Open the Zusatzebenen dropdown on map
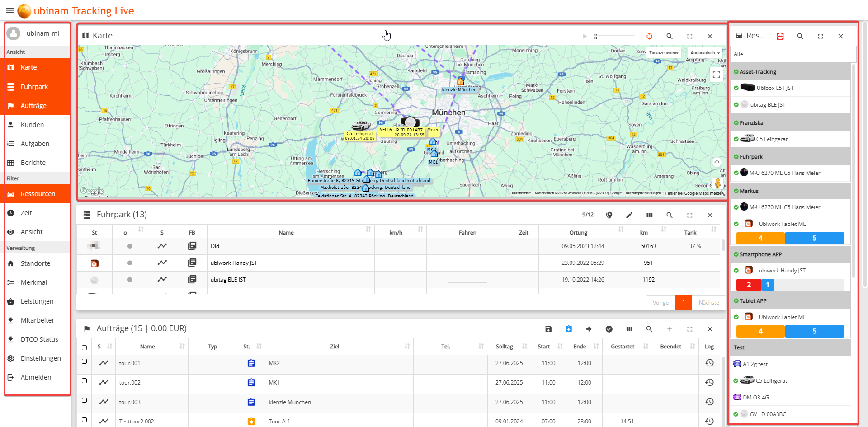This screenshot has width=868, height=427. pyautogui.click(x=663, y=53)
